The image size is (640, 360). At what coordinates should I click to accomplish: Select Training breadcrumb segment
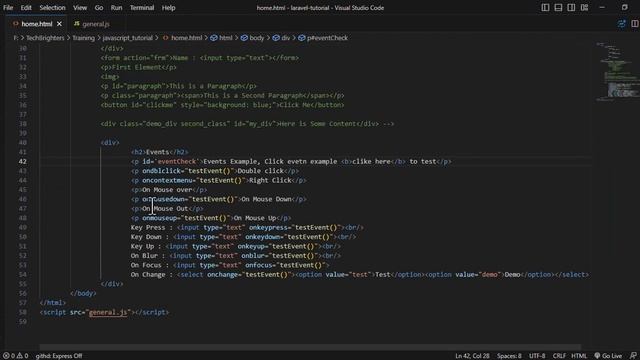[x=83, y=38]
